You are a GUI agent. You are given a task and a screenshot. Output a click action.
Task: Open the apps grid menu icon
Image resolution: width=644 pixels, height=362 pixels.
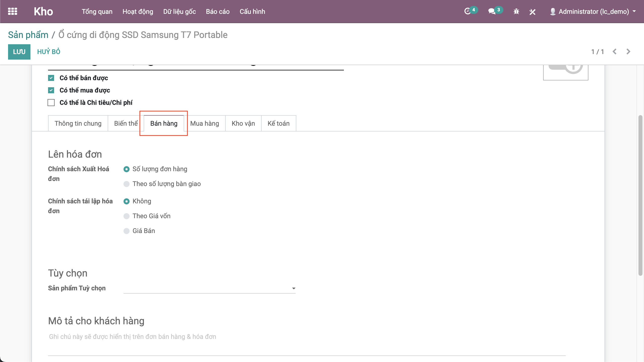pyautogui.click(x=13, y=12)
